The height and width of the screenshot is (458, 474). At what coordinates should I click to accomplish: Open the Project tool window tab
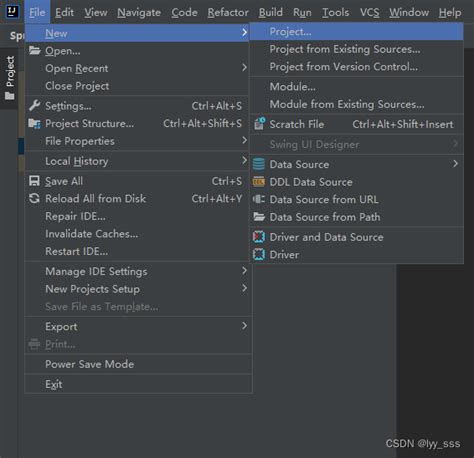tap(10, 78)
